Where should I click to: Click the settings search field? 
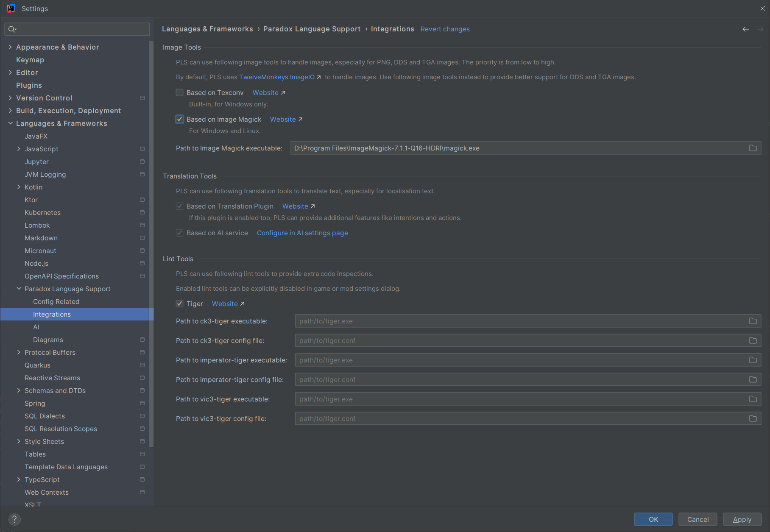77,29
